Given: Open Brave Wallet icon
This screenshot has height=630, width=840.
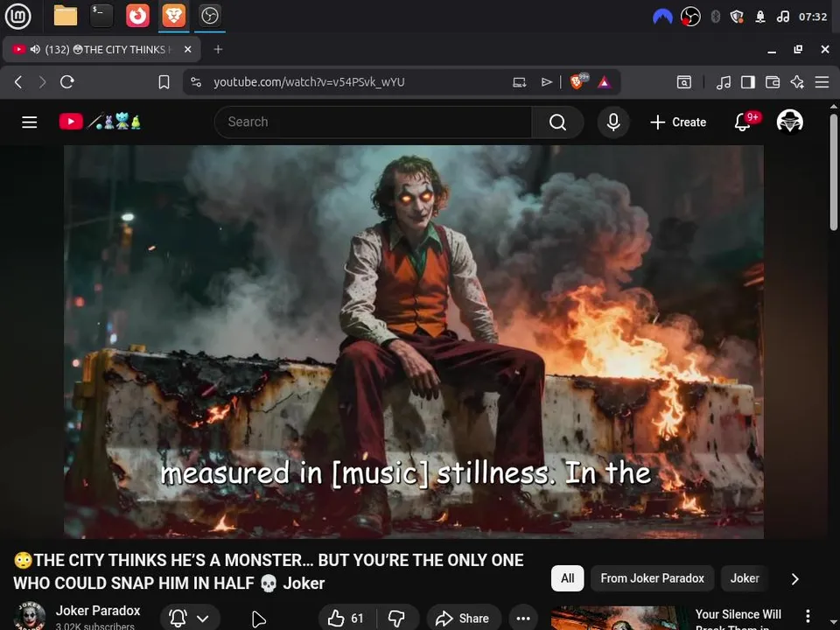Looking at the screenshot, I should tap(773, 82).
